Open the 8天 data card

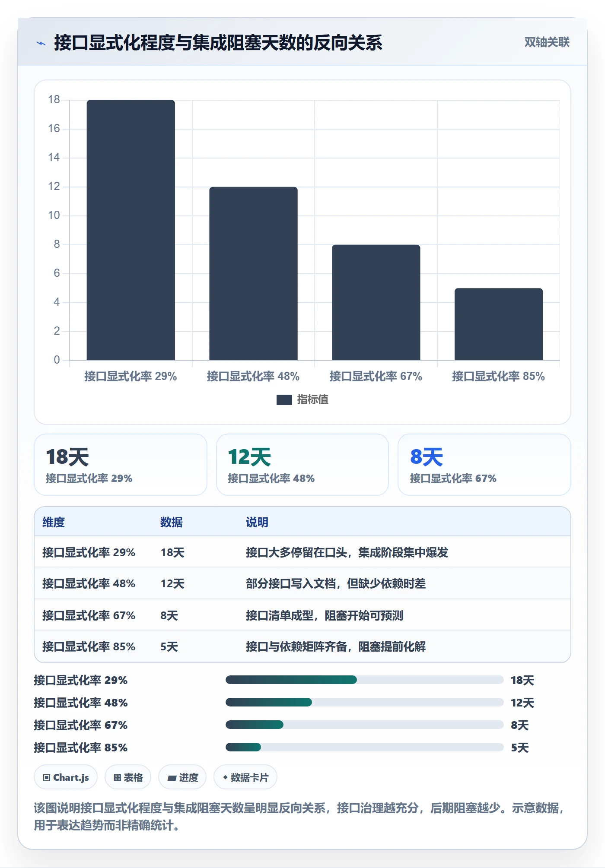484,465
